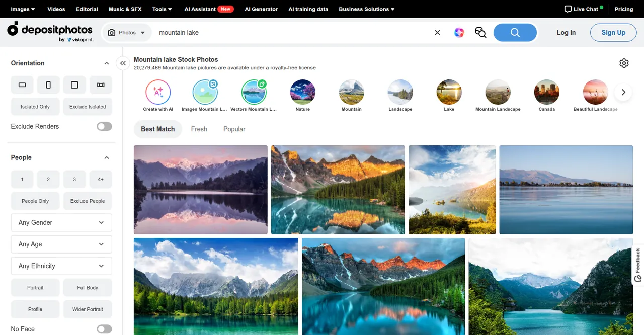Open the Tools menu dropdown
Screen dimensions: 644x335
[162, 9]
